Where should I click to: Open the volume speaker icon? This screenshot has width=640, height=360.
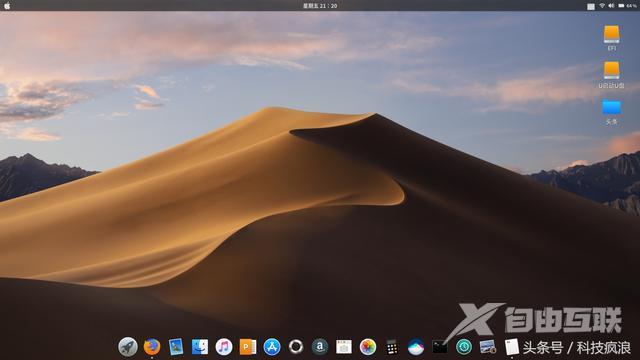point(611,6)
